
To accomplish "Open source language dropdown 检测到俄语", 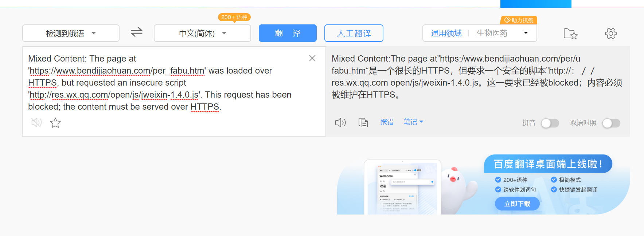I will click(x=71, y=33).
